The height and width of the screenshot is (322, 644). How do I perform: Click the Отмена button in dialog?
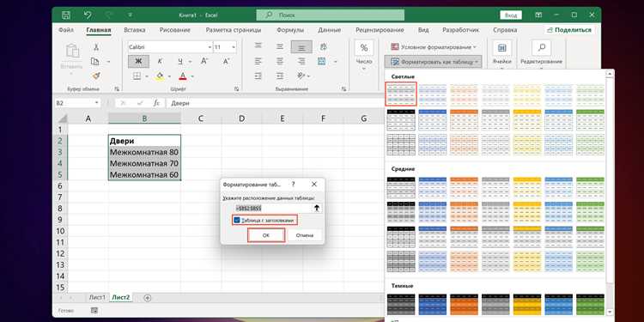(x=304, y=235)
